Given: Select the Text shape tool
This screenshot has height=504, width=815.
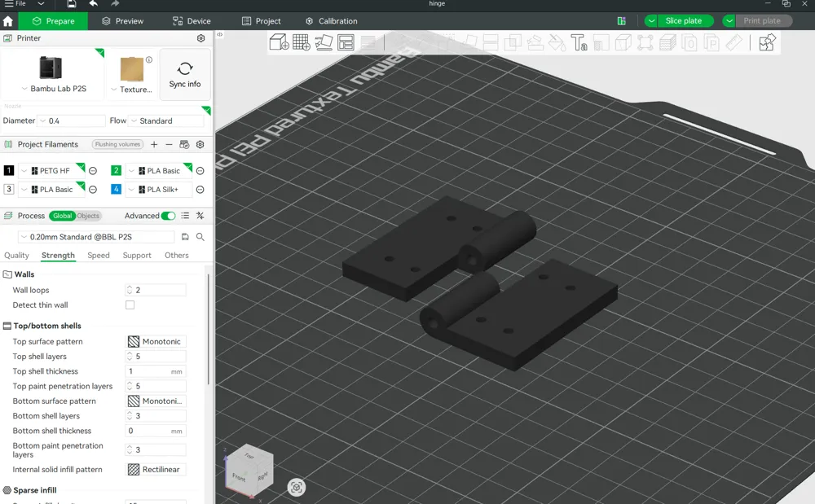Looking at the screenshot, I should [x=579, y=42].
